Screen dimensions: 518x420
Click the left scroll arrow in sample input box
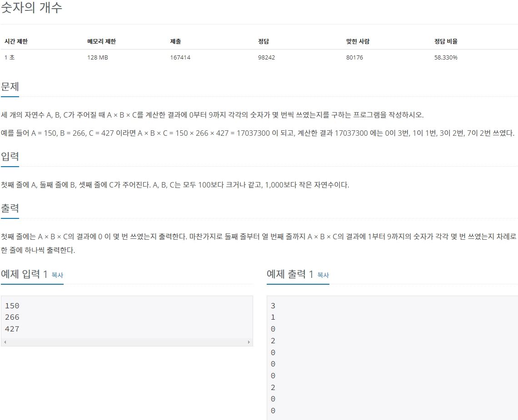(5, 342)
